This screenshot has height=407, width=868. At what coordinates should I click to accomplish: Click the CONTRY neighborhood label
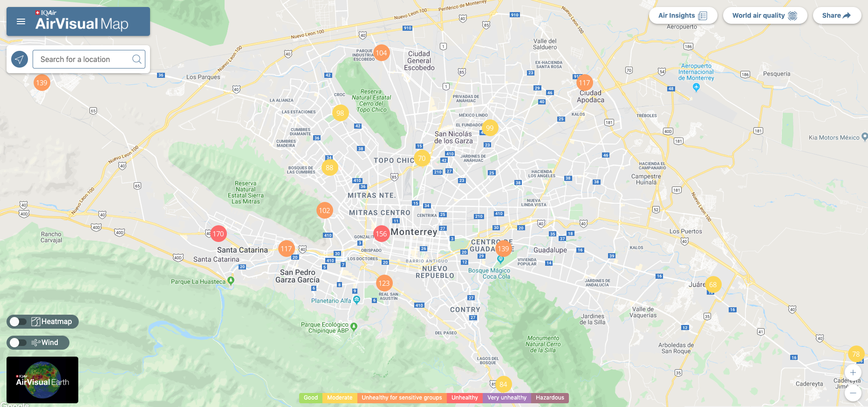tap(465, 310)
